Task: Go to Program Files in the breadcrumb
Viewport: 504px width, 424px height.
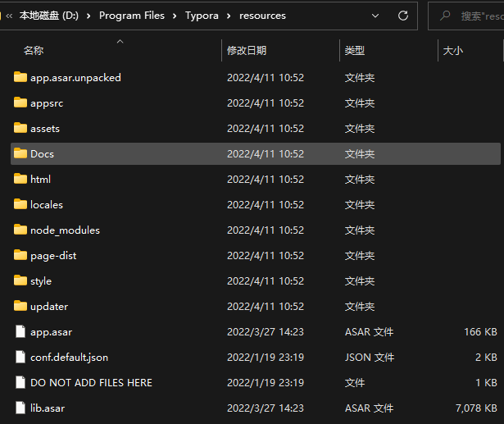Action: pos(132,16)
